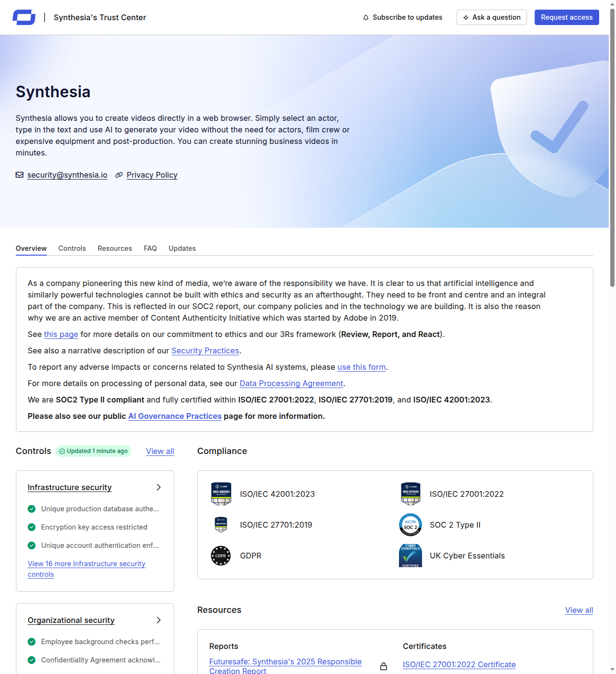The image size is (616, 674).
Task: Click the sparkle icon in Ask a question
Action: [466, 17]
